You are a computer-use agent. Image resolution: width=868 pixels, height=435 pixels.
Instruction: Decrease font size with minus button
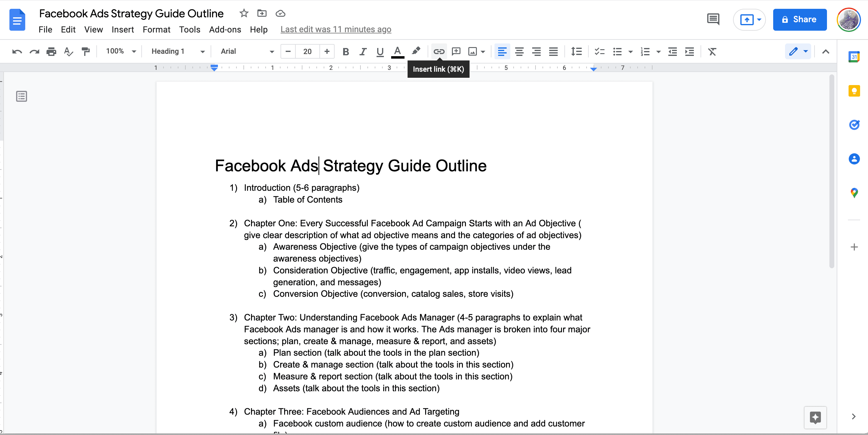pos(288,52)
